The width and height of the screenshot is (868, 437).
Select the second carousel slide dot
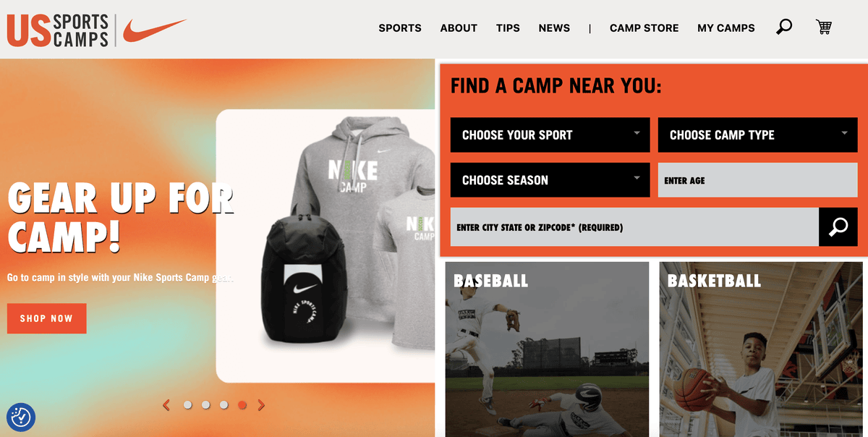pos(205,405)
